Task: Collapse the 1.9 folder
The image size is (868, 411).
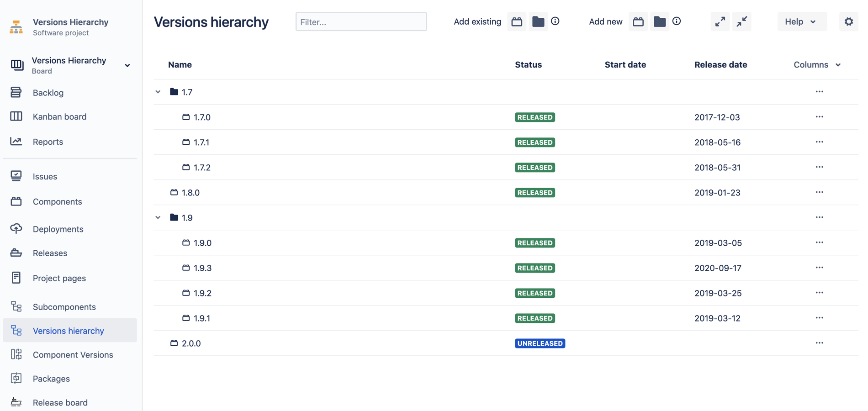Action: click(x=158, y=217)
